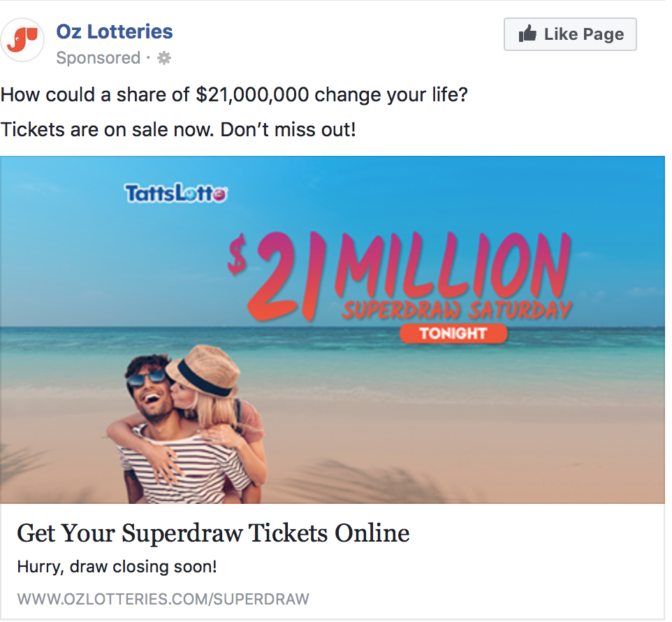Click the orange TONIGHT badge
Screen dimensions: 672x622
coord(453,333)
